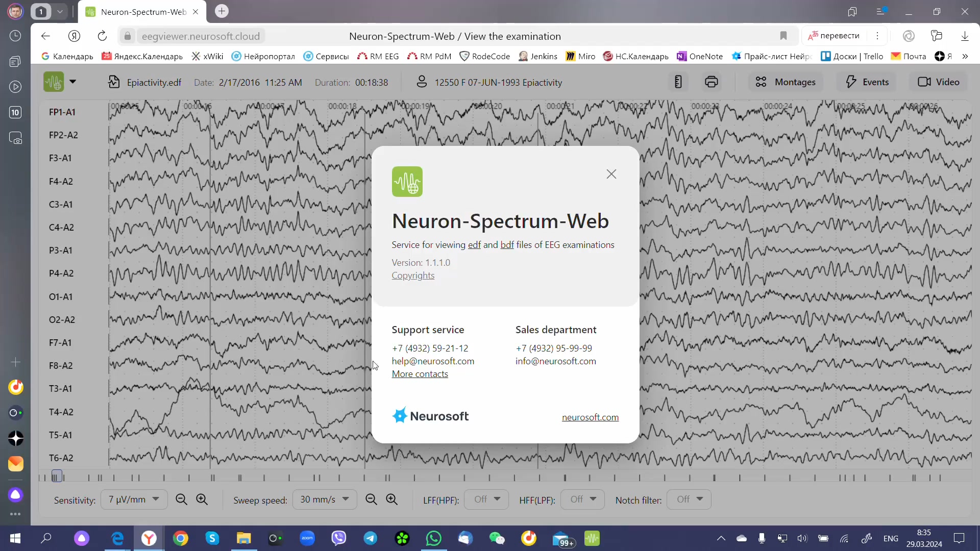Click the patient info person icon

(422, 82)
